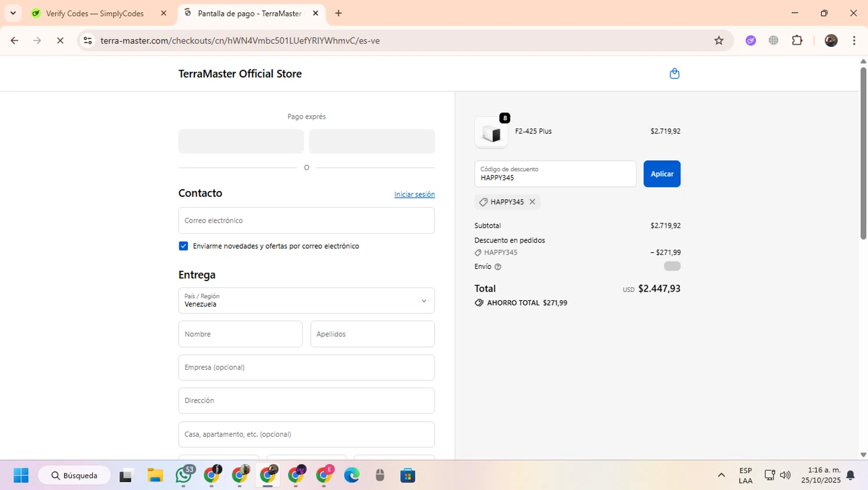Focus the Casa, apartamento, etc. field
This screenshot has height=490, width=868.
pos(307,434)
